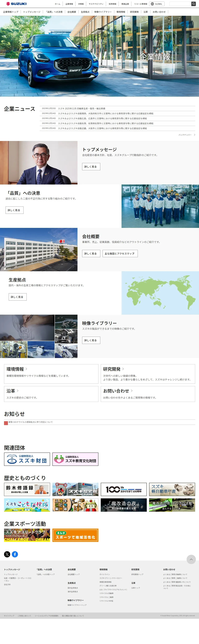This screenshot has height=644, width=199.
Task: Click the back-to-top arrow button
Action: 191,559
